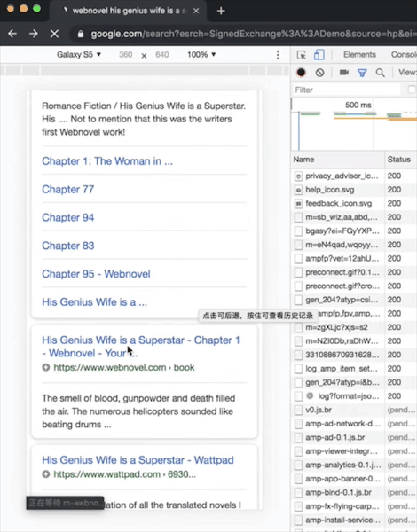
Task: Go forward with the browser forward arrow
Action: pyautogui.click(x=34, y=34)
